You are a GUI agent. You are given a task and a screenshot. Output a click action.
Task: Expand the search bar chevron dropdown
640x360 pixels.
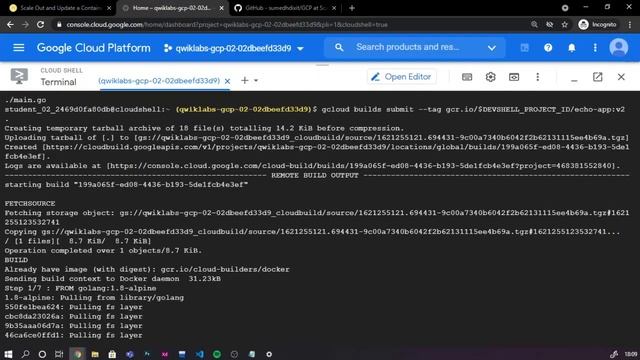coord(492,48)
